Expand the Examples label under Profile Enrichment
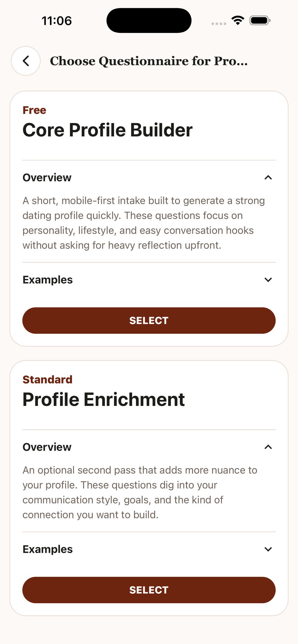Screen dimensions: 298x644 pyautogui.click(x=48, y=549)
